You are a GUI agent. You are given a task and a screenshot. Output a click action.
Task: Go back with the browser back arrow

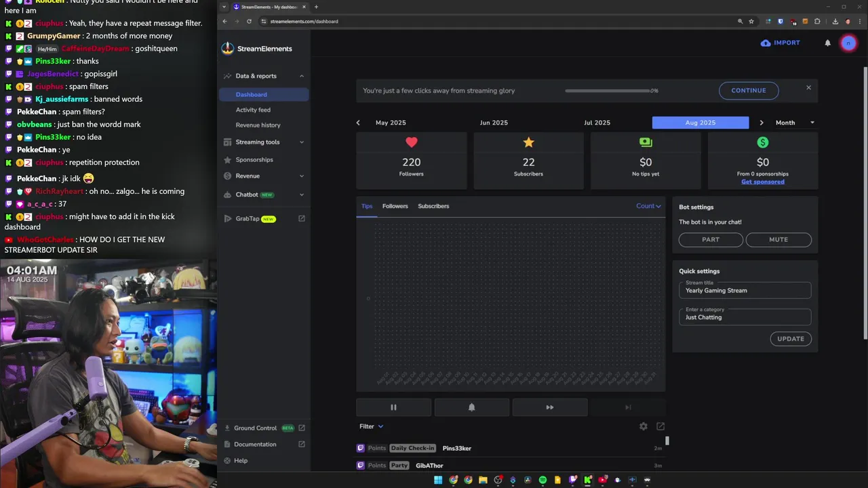pyautogui.click(x=224, y=21)
